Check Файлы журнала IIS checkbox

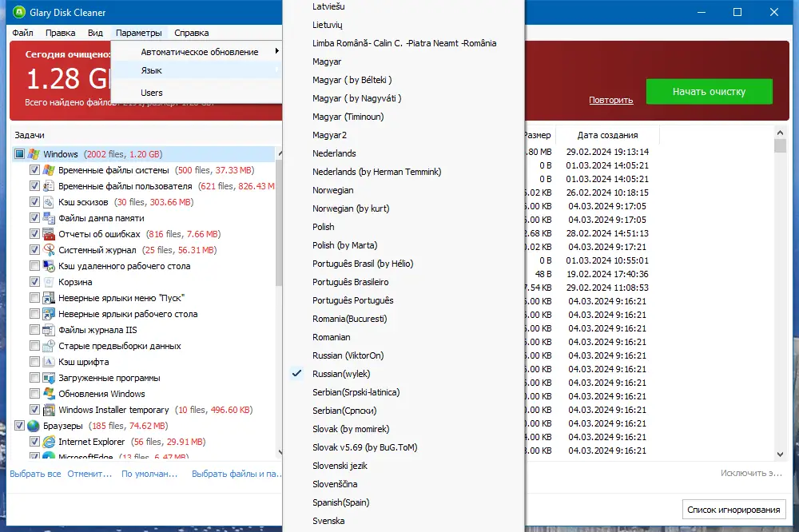click(34, 330)
